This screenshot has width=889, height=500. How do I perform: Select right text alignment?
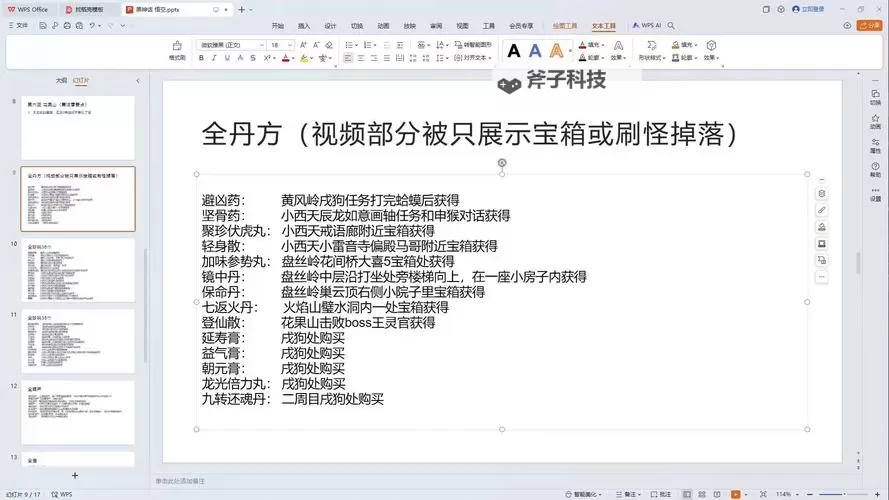374,58
